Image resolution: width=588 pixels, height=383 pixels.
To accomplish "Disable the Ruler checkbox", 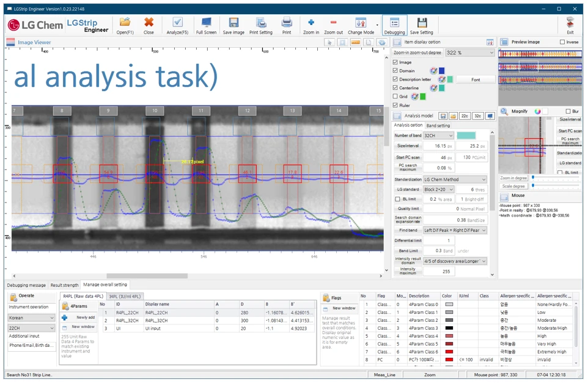I will pyautogui.click(x=395, y=105).
